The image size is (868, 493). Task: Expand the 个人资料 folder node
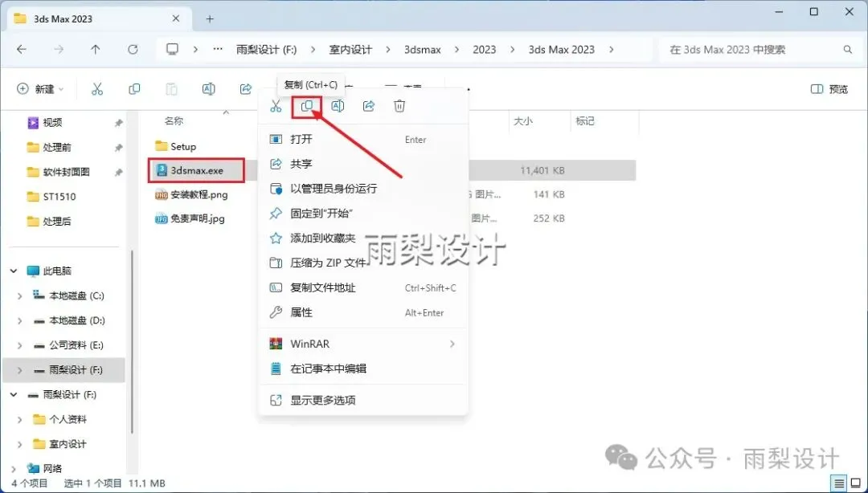tap(20, 419)
